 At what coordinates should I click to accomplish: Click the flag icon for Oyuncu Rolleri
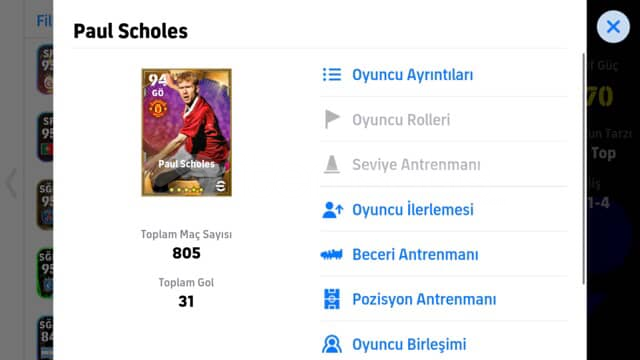pos(332,119)
